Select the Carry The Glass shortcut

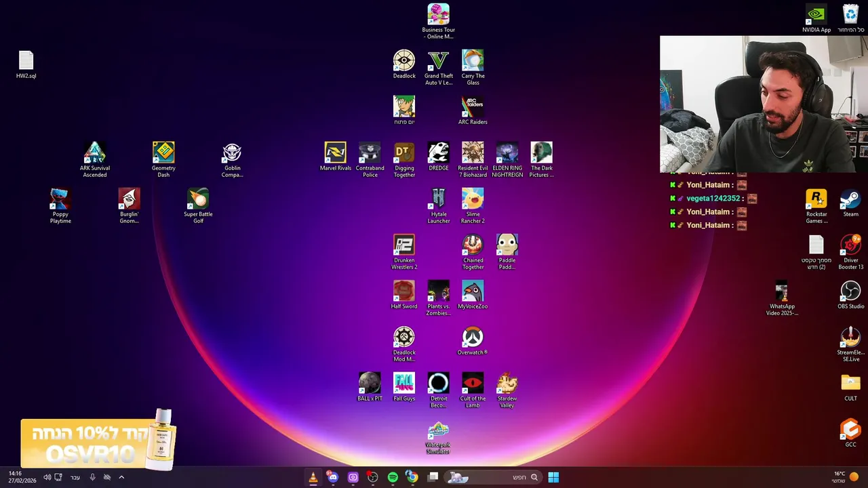473,68
